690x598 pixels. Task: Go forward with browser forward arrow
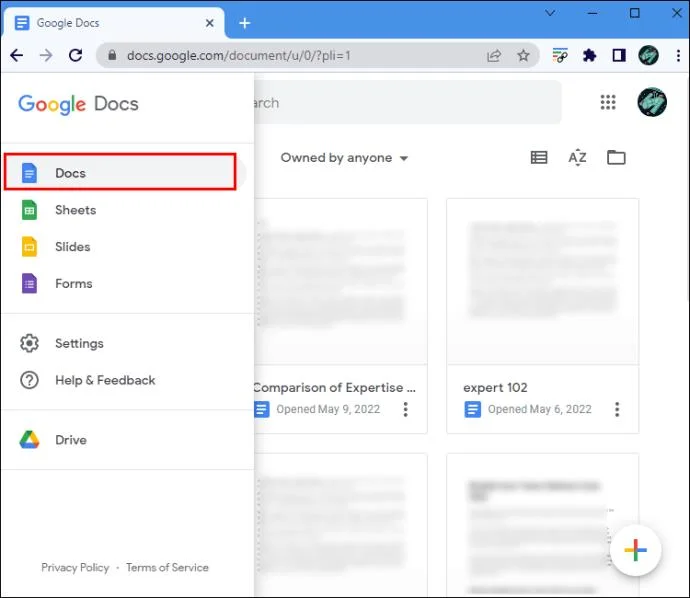click(x=46, y=55)
